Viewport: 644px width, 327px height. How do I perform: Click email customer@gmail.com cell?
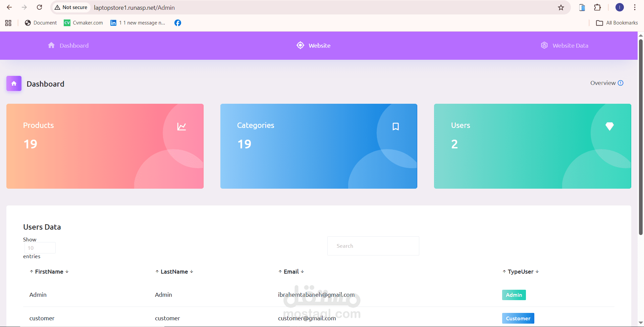(x=307, y=318)
